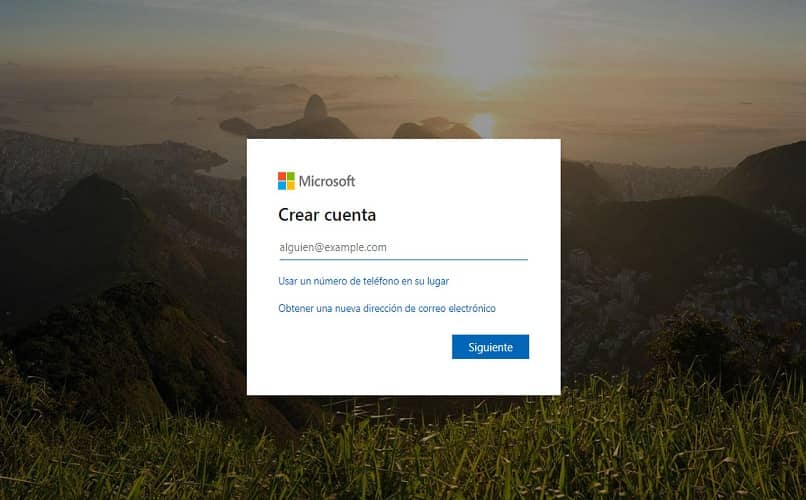
Task: Click the word teléfono in the phone link
Action: click(381, 281)
